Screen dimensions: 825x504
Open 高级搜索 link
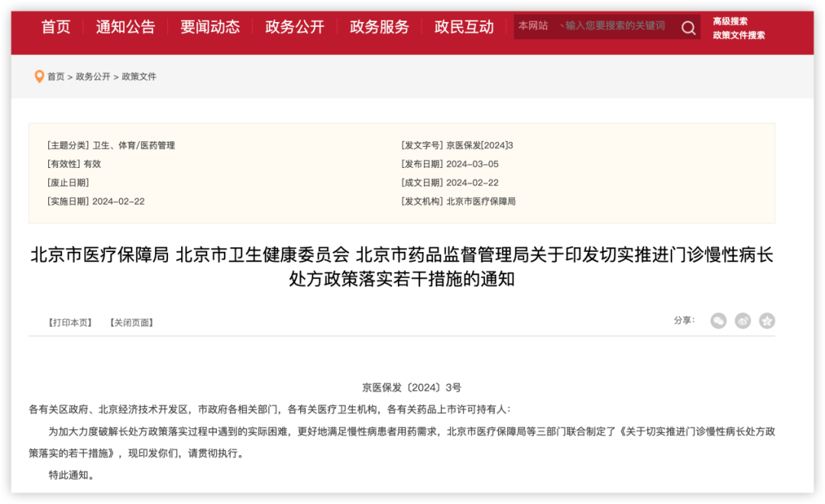point(730,21)
